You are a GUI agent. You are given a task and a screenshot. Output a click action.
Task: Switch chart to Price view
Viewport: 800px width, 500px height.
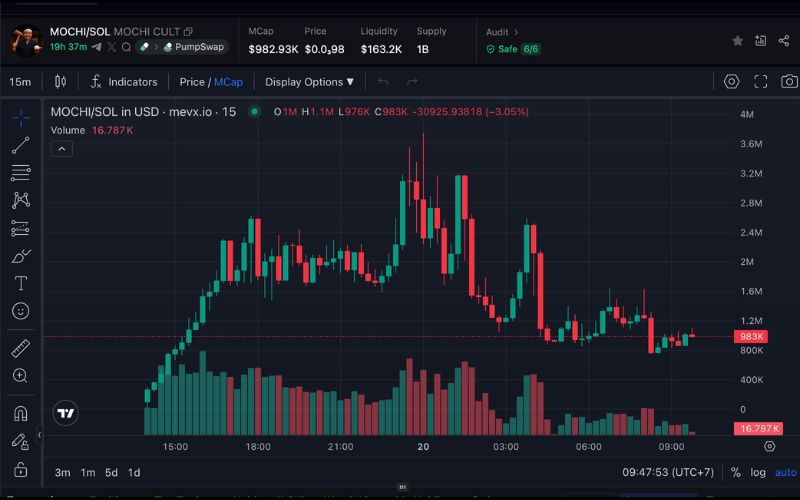click(x=192, y=82)
